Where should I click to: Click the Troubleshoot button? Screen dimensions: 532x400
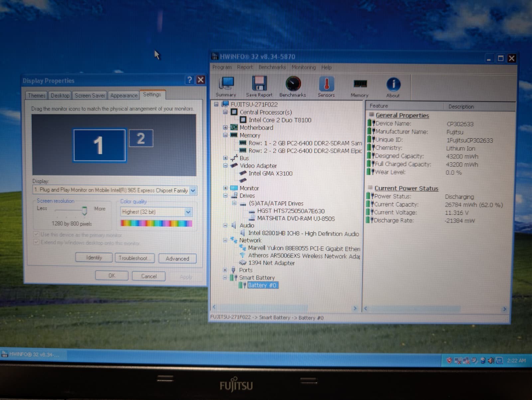coord(135,258)
